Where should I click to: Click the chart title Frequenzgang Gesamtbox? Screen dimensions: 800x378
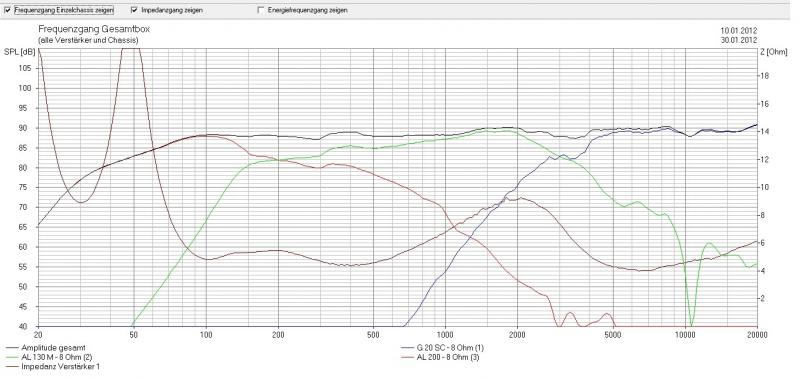click(x=94, y=30)
